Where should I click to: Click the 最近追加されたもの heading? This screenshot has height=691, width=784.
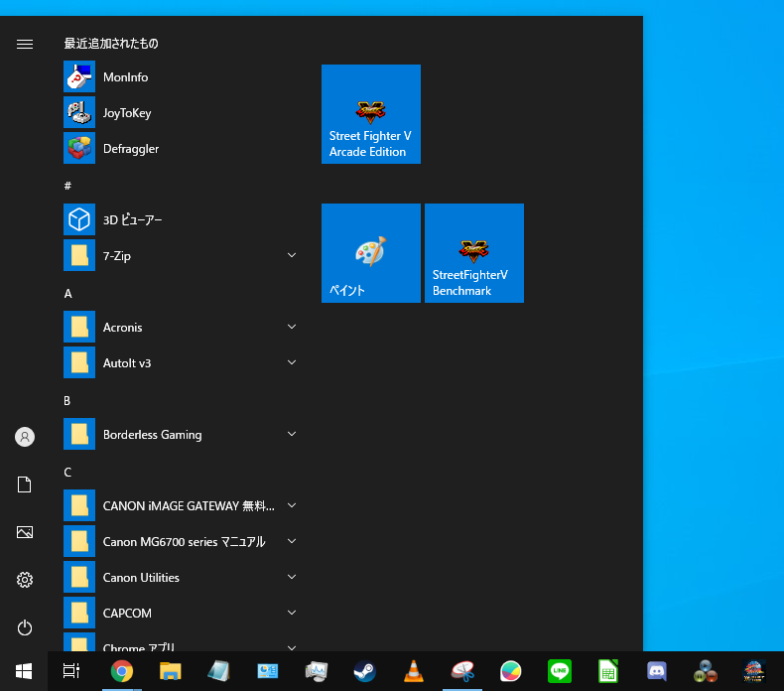tap(111, 44)
